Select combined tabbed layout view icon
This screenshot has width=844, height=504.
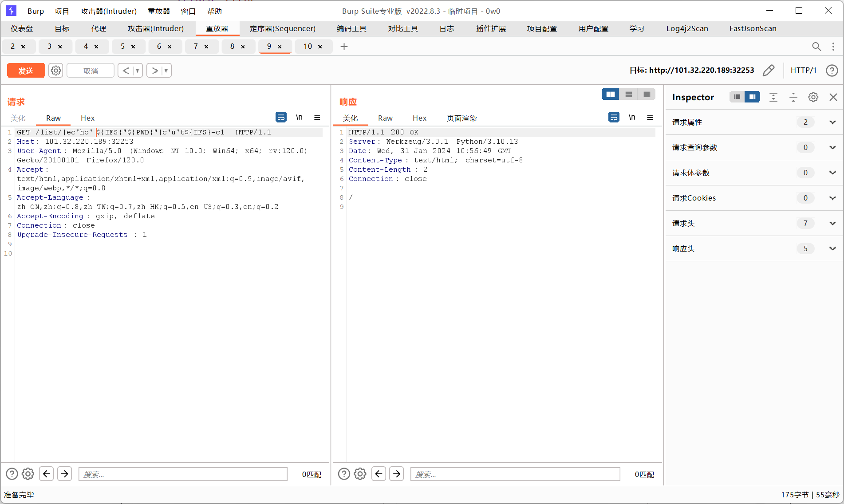(647, 94)
